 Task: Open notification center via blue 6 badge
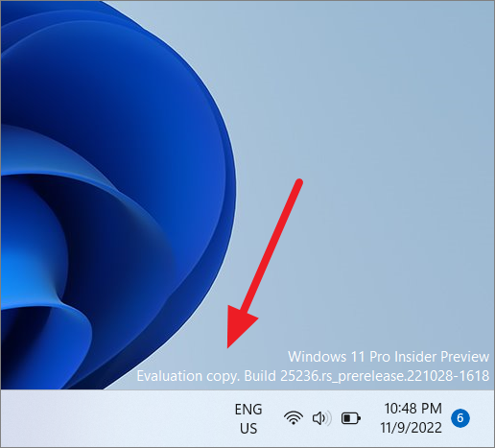(460, 418)
